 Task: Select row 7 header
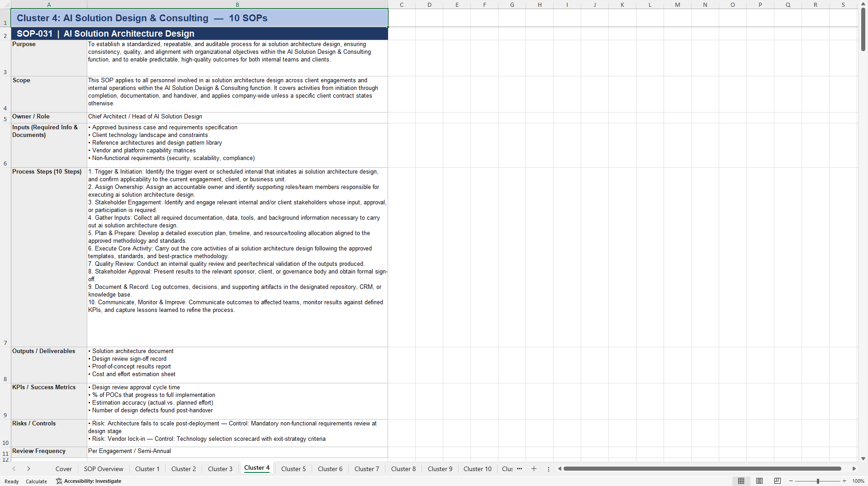click(x=5, y=257)
